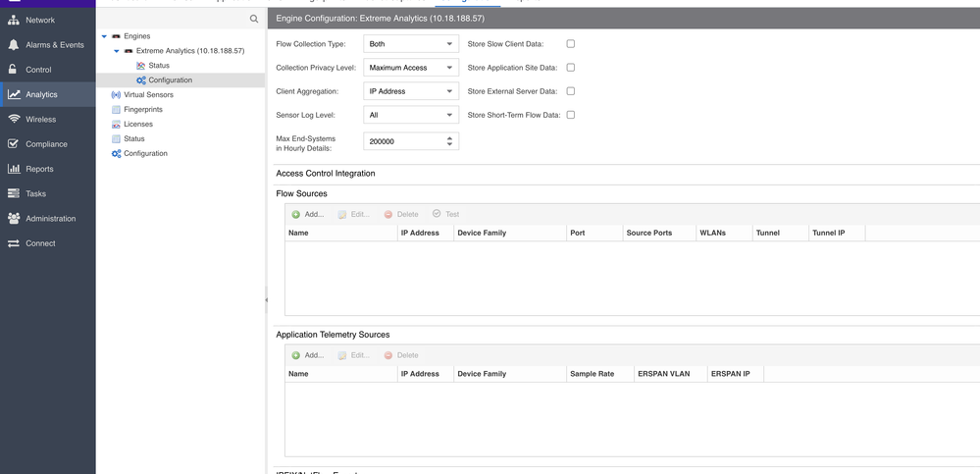Collapse the Engines tree node
The height and width of the screenshot is (474, 980).
coord(105,36)
